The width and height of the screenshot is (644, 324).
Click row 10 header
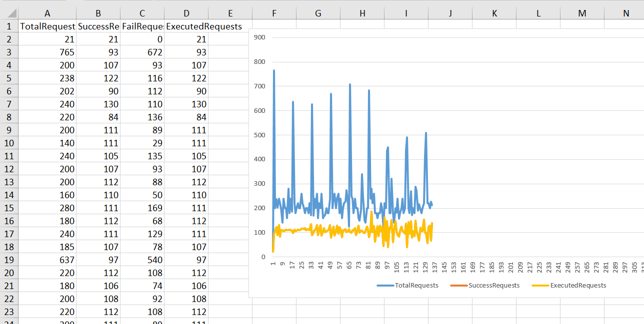pyautogui.click(x=9, y=143)
